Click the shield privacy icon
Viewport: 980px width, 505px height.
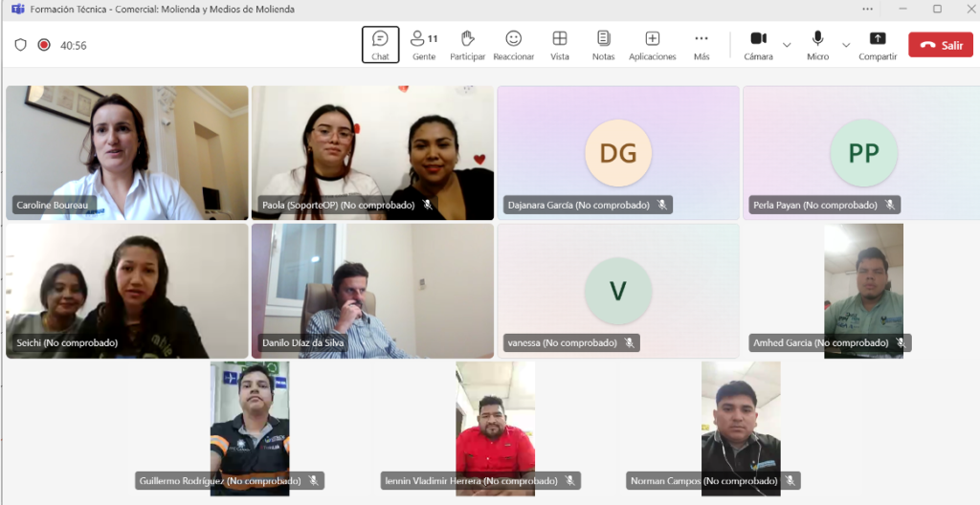tap(21, 45)
